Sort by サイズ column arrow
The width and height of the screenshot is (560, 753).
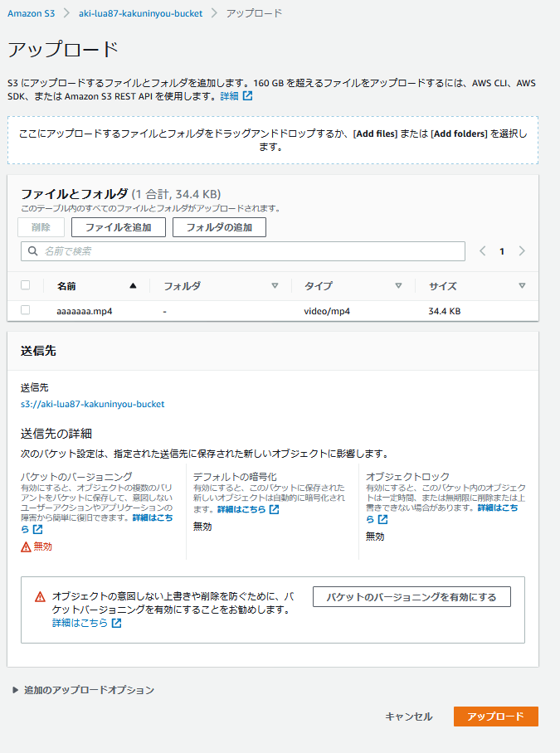coord(522,286)
